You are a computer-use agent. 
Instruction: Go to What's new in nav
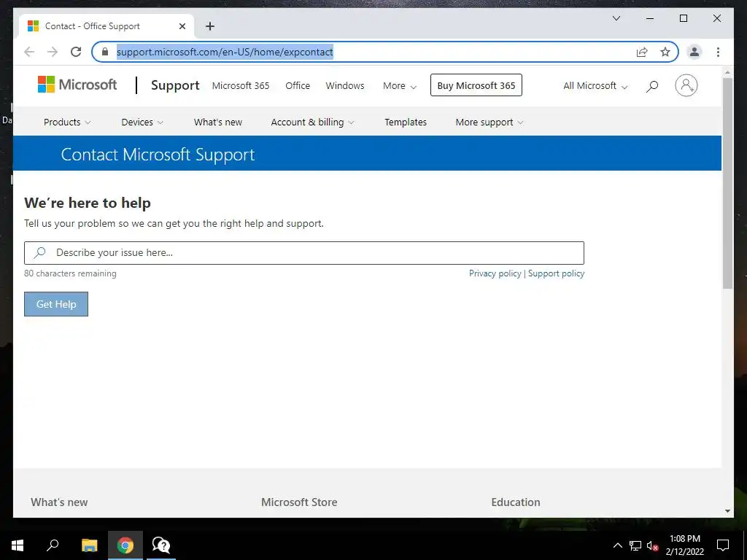(x=217, y=122)
